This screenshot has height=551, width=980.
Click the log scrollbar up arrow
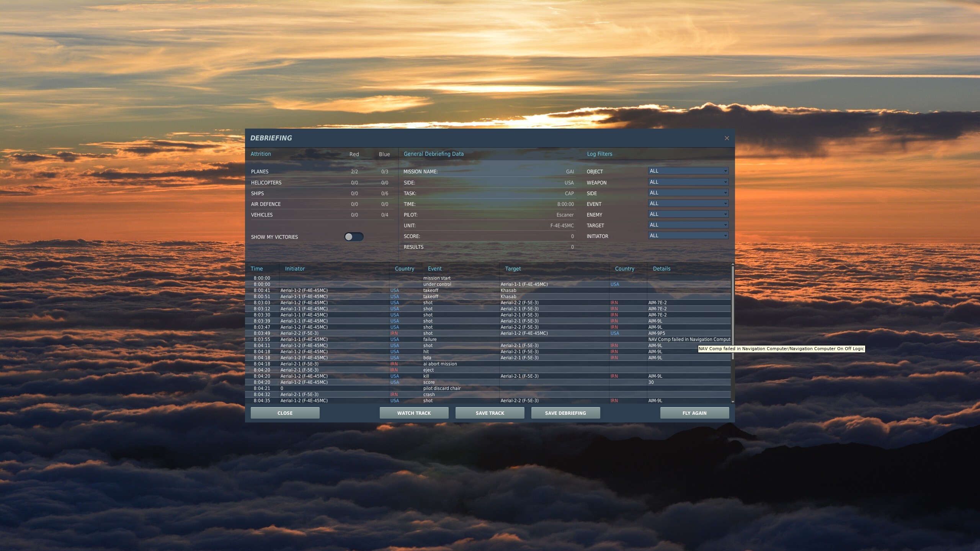[733, 264]
